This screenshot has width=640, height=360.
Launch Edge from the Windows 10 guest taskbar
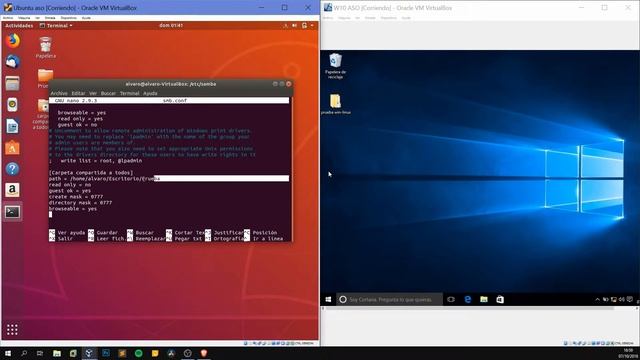(x=468, y=299)
